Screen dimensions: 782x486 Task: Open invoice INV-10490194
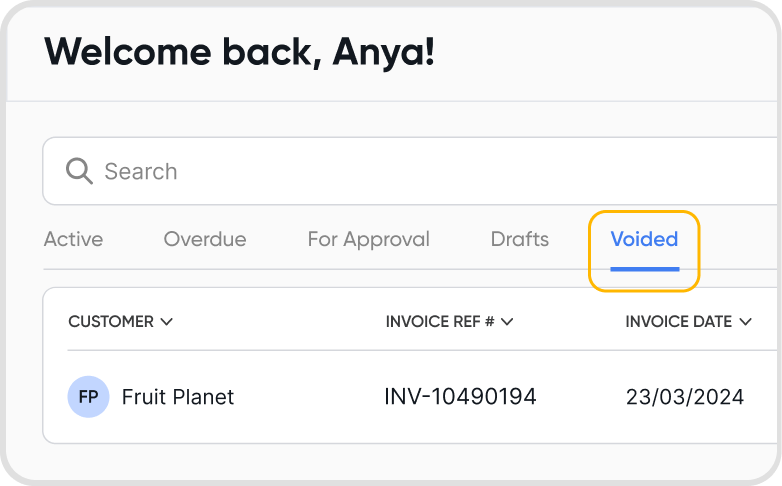coord(460,397)
